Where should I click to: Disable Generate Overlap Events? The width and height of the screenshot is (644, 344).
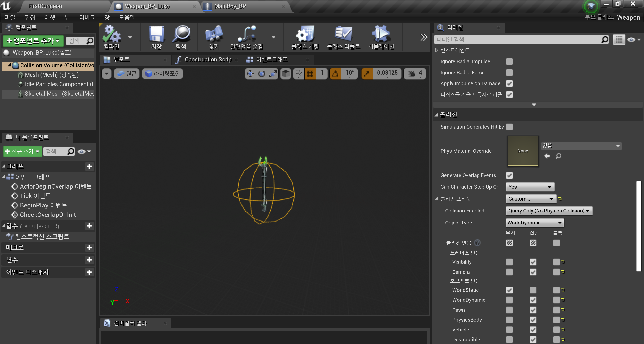click(509, 175)
